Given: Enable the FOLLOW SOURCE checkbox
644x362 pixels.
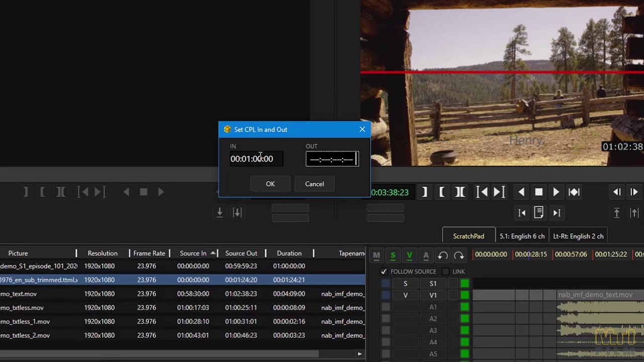Looking at the screenshot, I should (384, 271).
